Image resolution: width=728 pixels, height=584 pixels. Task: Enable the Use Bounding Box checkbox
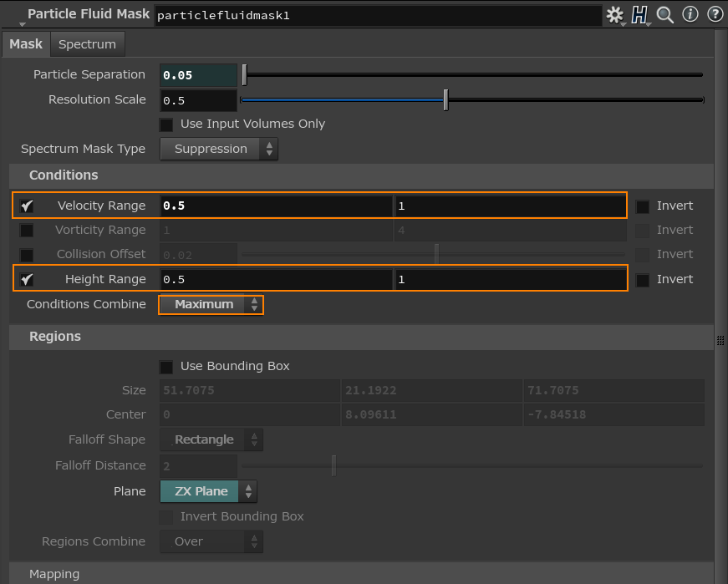(165, 367)
